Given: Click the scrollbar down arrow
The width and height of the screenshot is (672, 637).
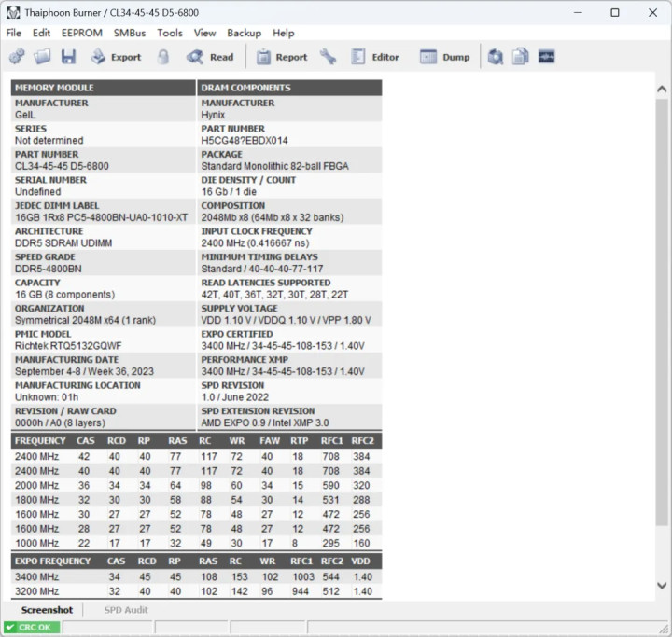Looking at the screenshot, I should tap(662, 585).
